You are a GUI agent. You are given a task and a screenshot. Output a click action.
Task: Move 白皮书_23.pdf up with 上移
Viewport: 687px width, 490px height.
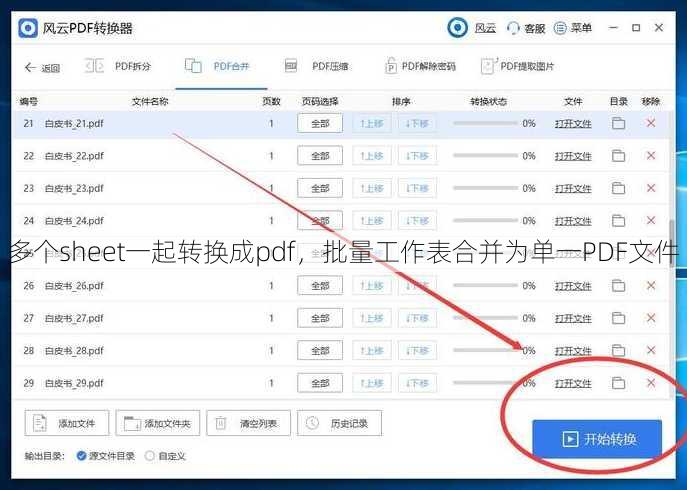pyautogui.click(x=372, y=188)
